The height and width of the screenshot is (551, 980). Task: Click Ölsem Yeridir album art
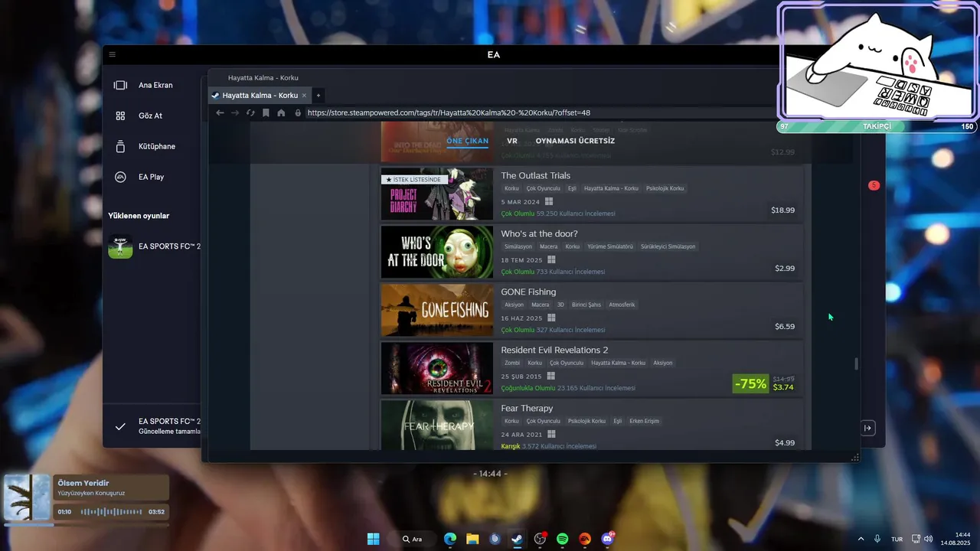coord(28,498)
